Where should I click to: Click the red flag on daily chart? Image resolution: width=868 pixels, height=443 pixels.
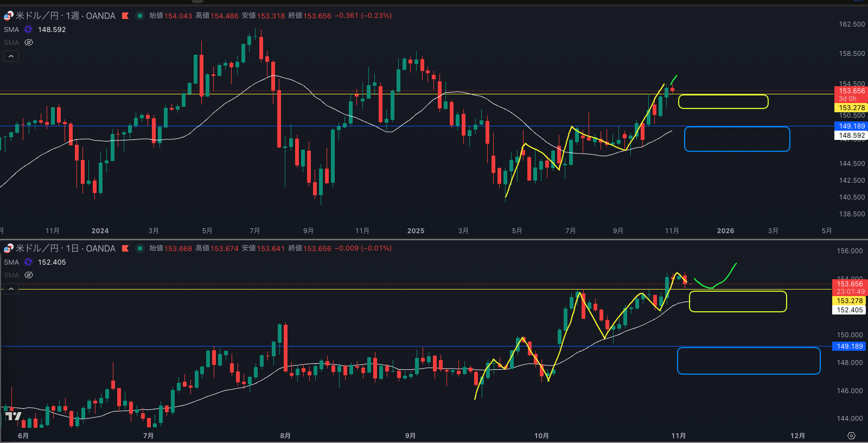click(x=125, y=248)
